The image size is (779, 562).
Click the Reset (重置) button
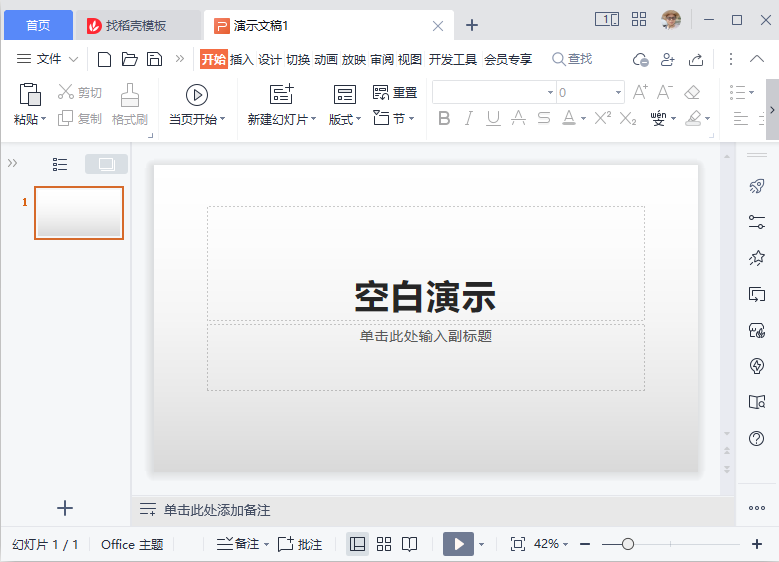[395, 92]
